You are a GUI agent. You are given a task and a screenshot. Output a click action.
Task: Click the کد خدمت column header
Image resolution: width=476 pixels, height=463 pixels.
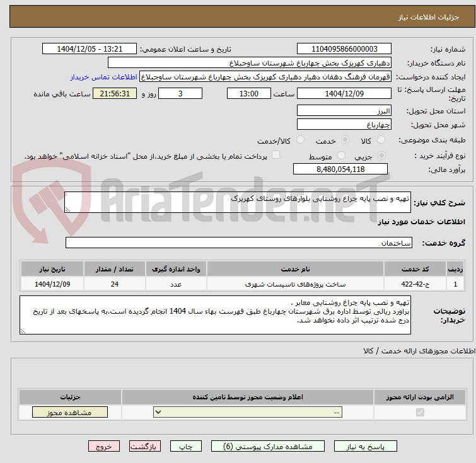click(x=415, y=269)
